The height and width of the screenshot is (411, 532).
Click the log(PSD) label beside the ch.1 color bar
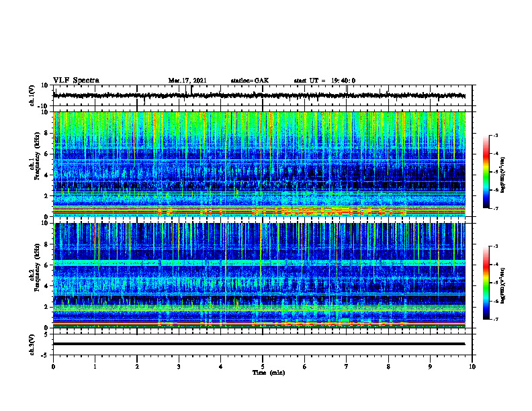click(503, 175)
